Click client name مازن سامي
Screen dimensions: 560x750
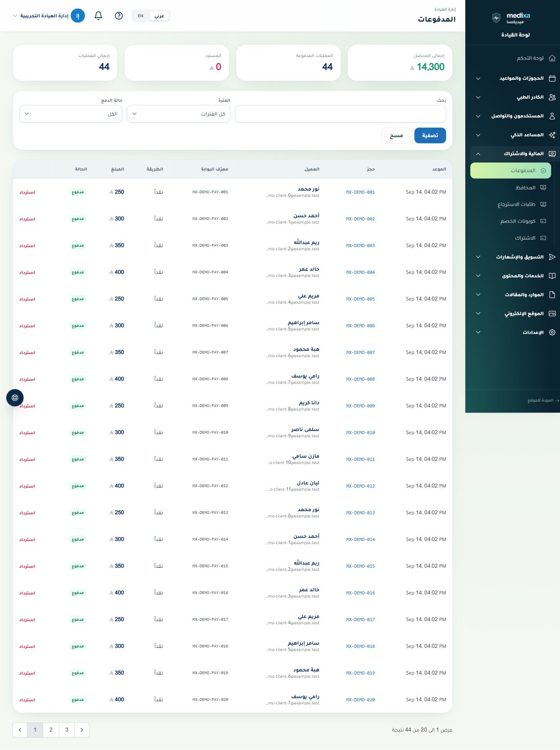click(306, 456)
